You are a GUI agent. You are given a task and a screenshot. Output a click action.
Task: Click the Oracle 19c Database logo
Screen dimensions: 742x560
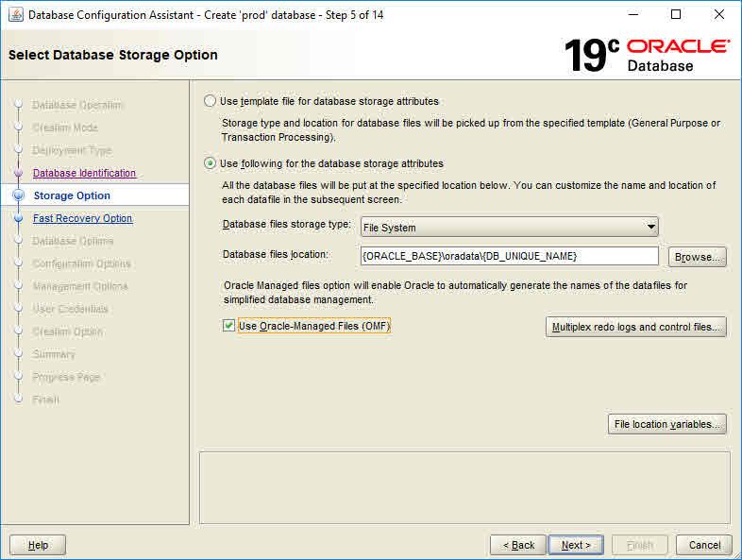(x=647, y=56)
